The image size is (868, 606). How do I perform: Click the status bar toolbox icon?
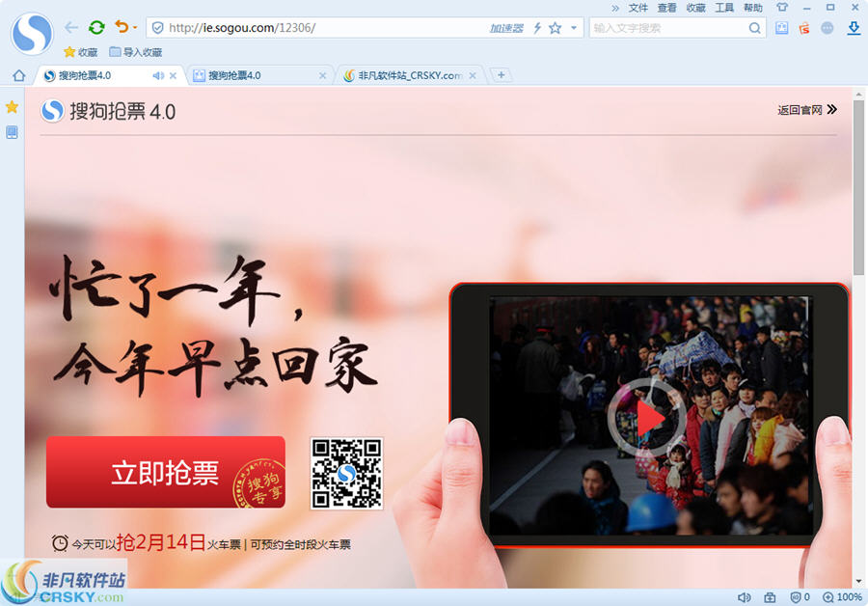[x=770, y=597]
